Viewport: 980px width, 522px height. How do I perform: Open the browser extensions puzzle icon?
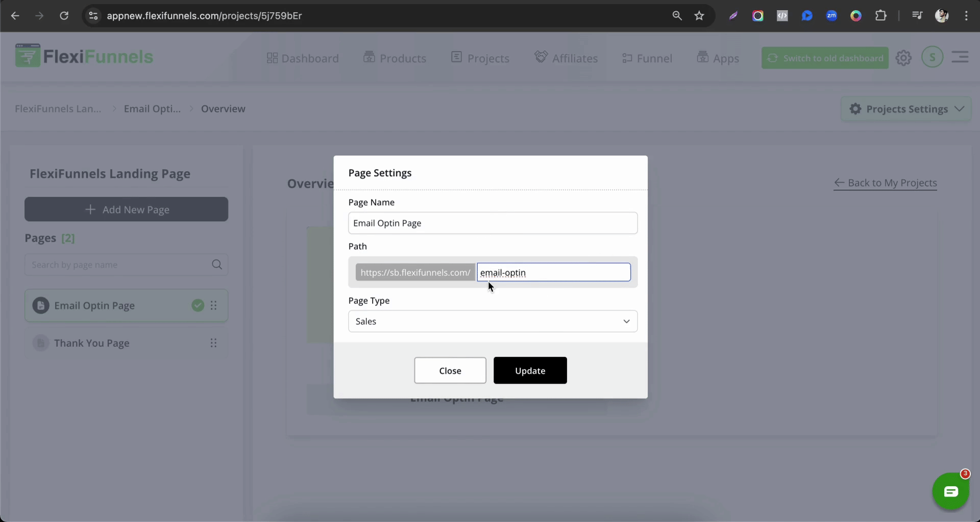click(880, 16)
